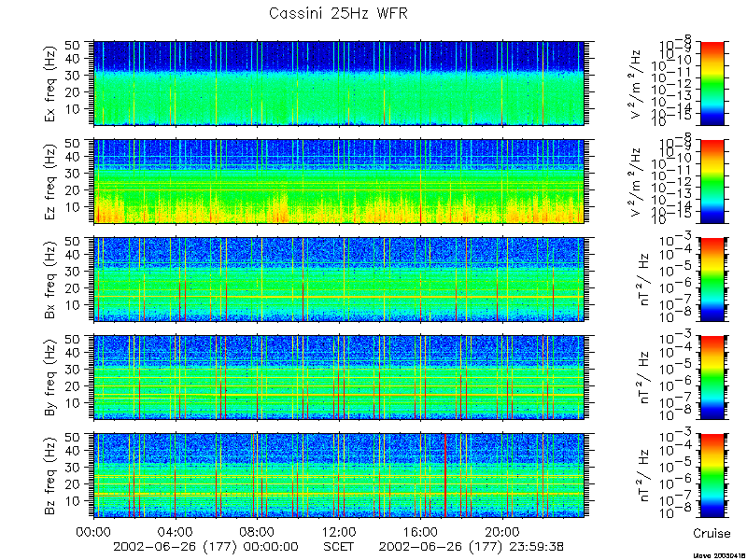Click the 20:00 time axis label

(502, 531)
